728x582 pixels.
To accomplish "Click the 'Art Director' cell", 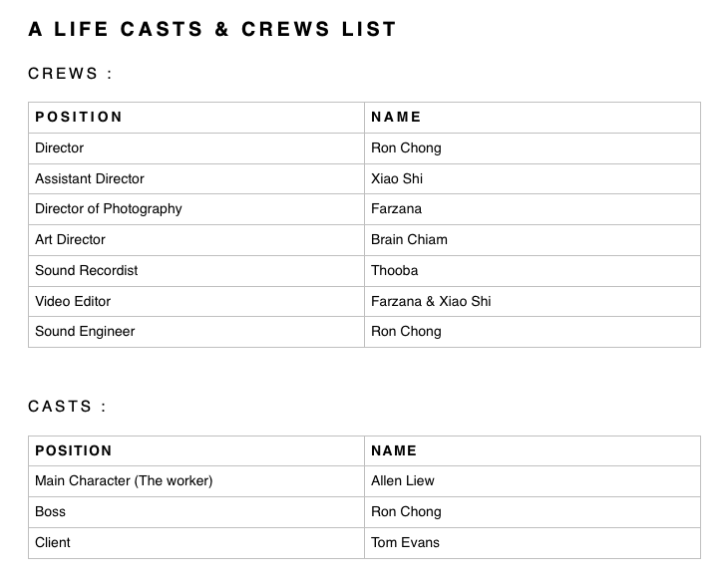I will point(70,239).
